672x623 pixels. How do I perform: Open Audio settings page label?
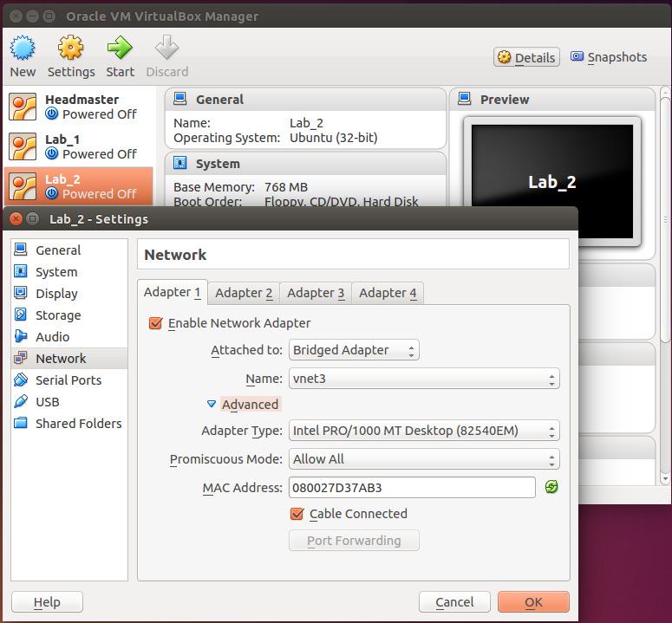tap(52, 337)
